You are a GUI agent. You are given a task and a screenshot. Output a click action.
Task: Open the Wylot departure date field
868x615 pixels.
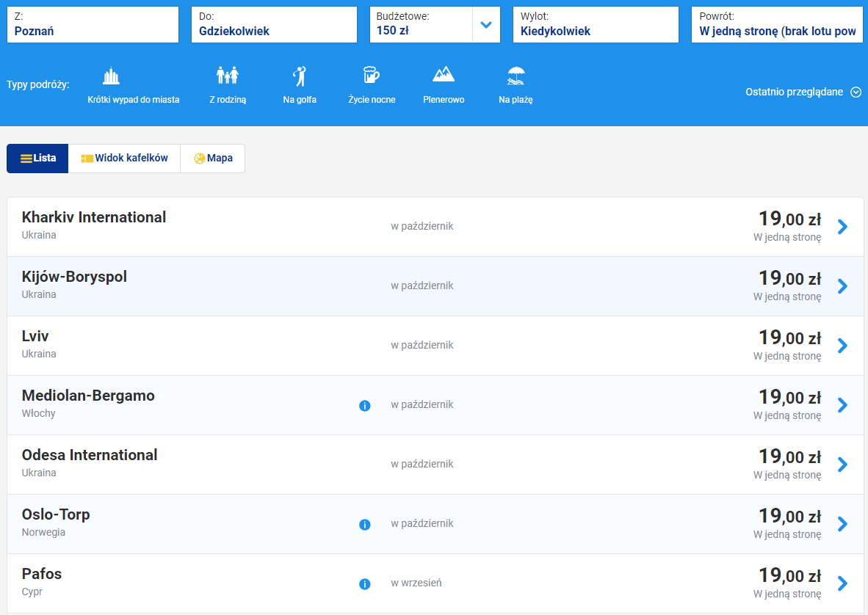[596, 25]
